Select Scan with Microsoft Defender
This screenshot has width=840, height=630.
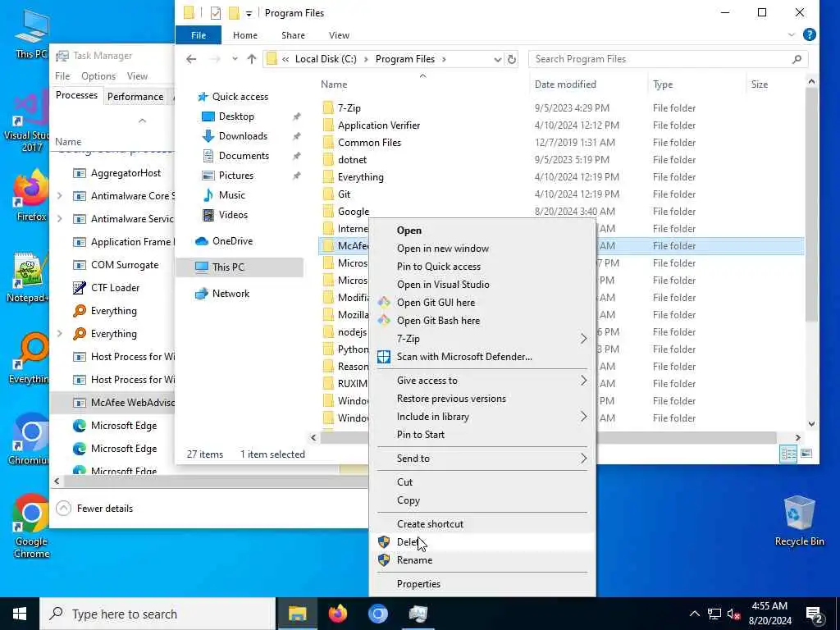[482, 357]
